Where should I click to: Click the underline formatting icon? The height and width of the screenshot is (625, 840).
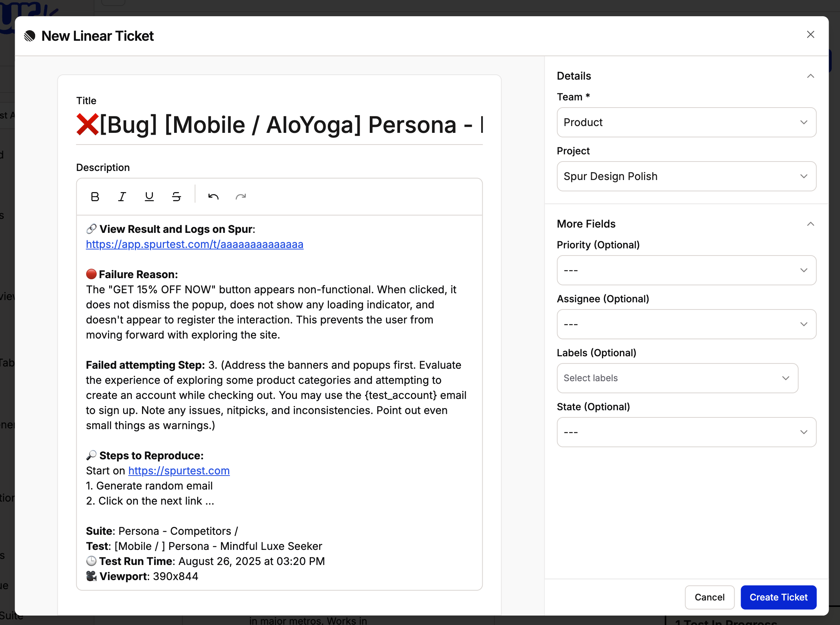click(149, 197)
